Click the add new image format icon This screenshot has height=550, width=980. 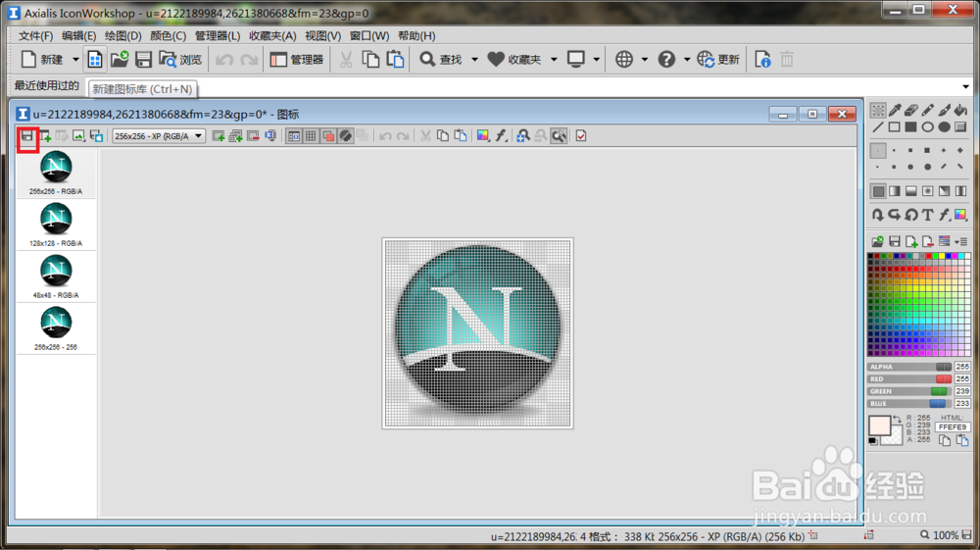[x=219, y=135]
